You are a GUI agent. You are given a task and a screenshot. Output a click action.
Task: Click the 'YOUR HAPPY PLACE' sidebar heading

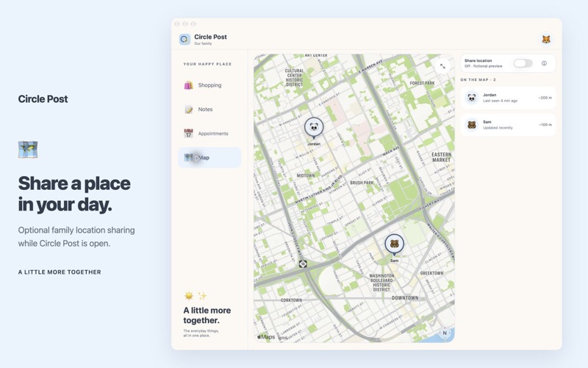coord(207,64)
